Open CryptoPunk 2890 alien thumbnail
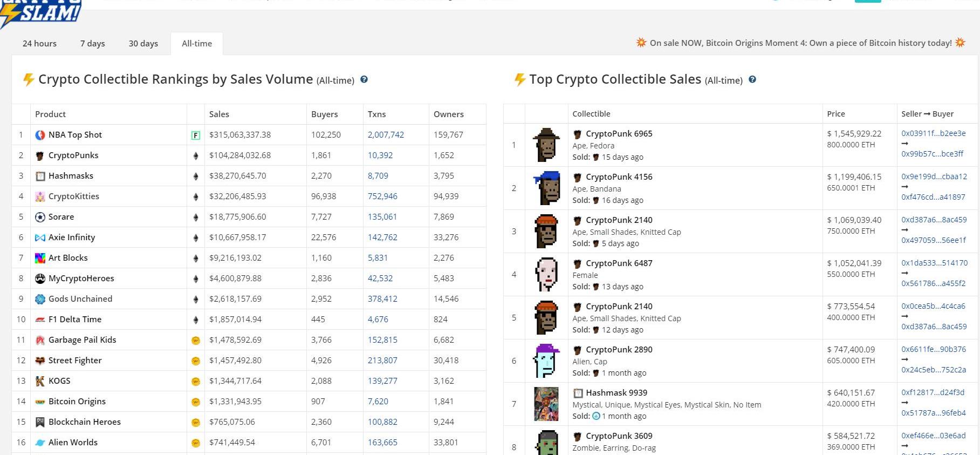The width and height of the screenshot is (980, 455). click(x=546, y=361)
